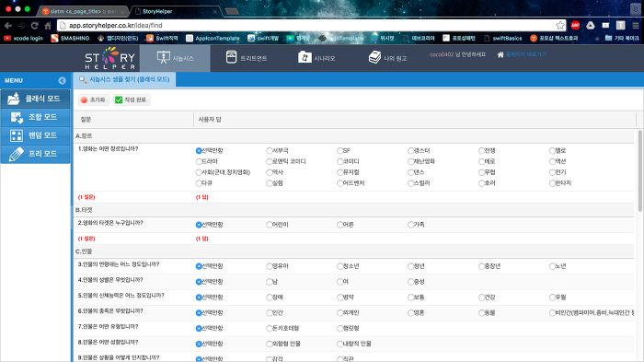The height and width of the screenshot is (362, 644).
Task: Select 햄릿형 for character type
Action: (x=340, y=328)
